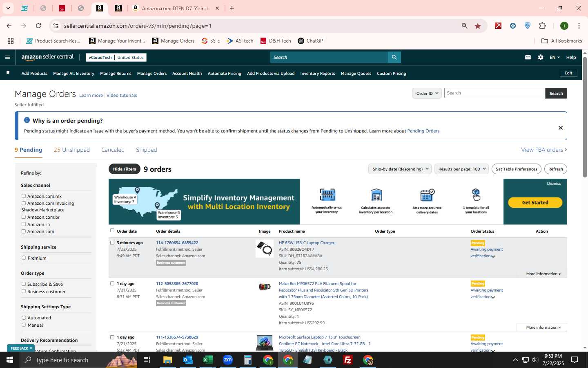This screenshot has width=588, height=368.
Task: Click the Amazon Seller Central logo
Action: point(47,57)
